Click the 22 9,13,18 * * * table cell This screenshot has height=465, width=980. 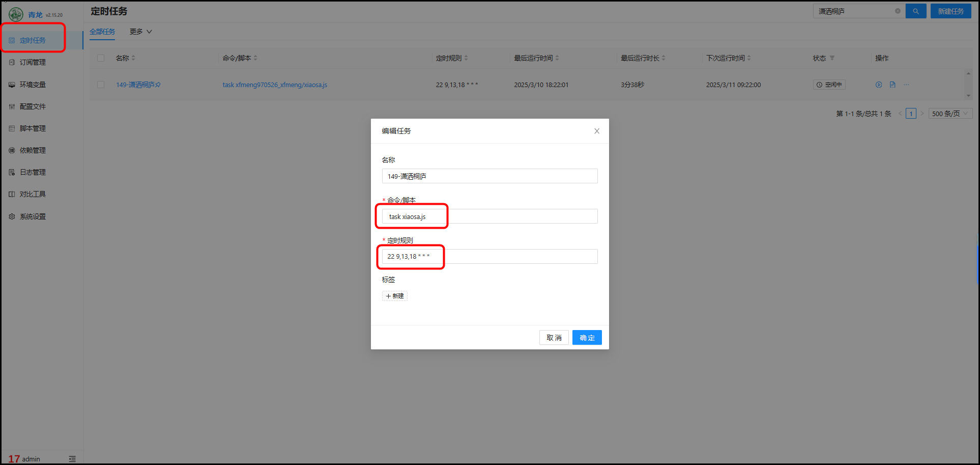pyautogui.click(x=457, y=85)
